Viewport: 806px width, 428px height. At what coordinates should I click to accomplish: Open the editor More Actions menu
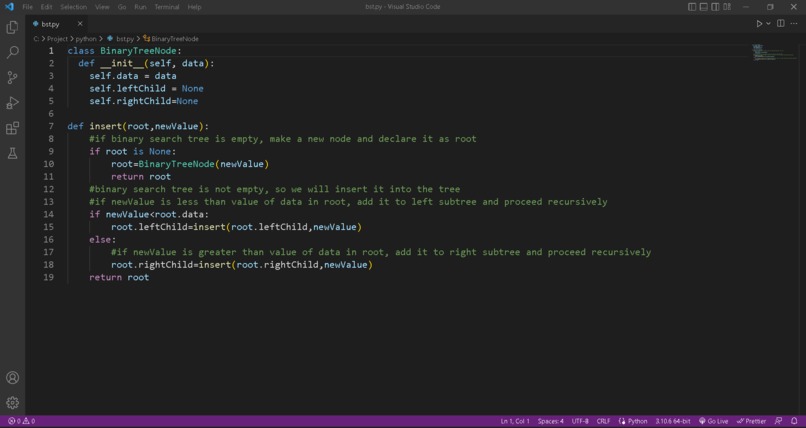point(794,24)
